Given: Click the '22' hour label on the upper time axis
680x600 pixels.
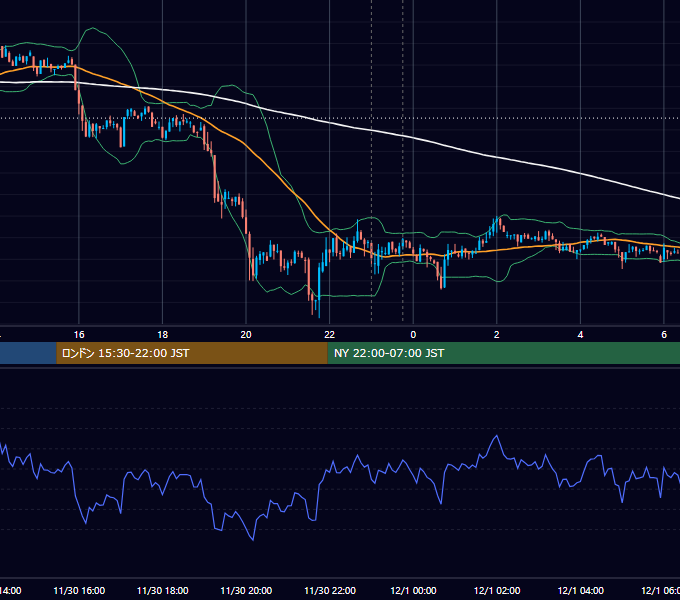Looking at the screenshot, I should pos(330,335).
